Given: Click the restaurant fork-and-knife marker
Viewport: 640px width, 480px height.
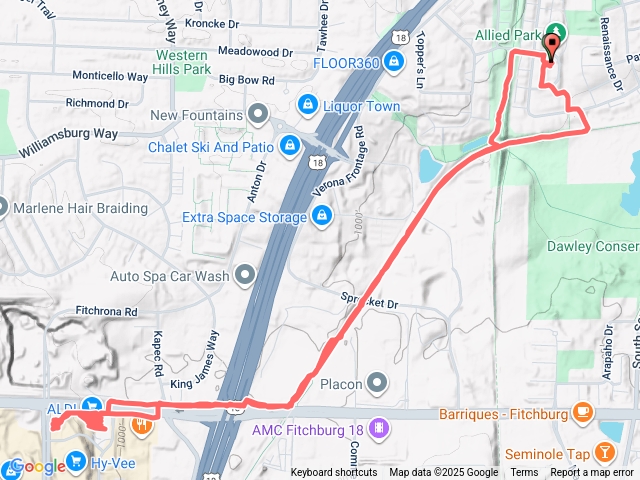Looking at the screenshot, I should [142, 425].
